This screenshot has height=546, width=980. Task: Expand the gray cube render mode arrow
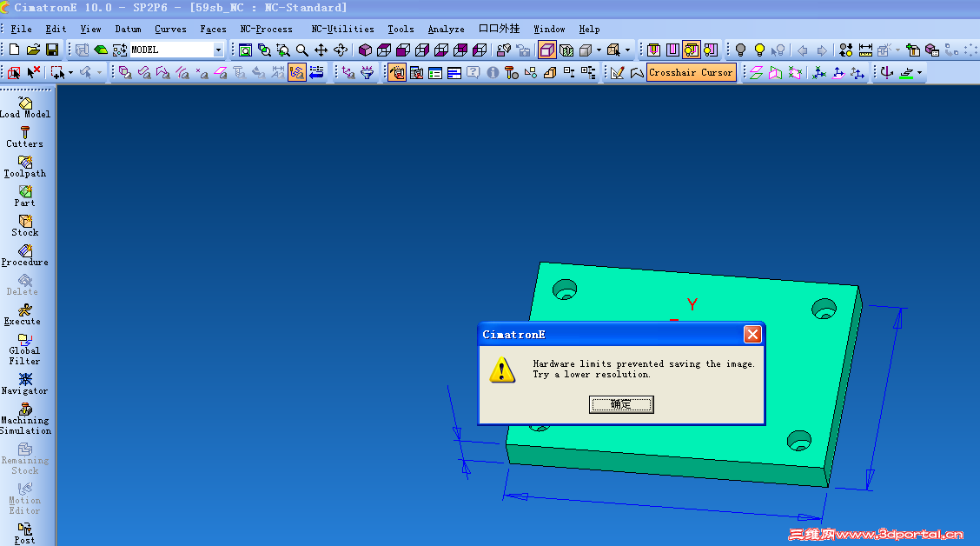[599, 50]
